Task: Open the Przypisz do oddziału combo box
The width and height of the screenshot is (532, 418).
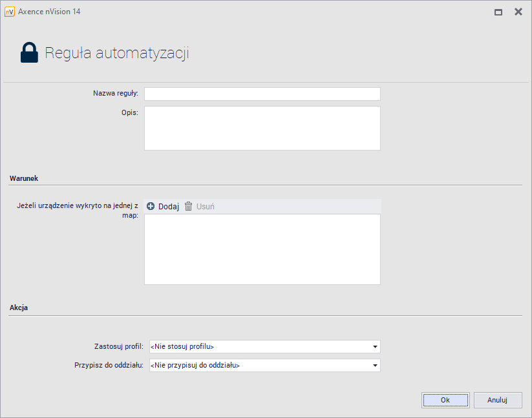Action: [x=259, y=366]
